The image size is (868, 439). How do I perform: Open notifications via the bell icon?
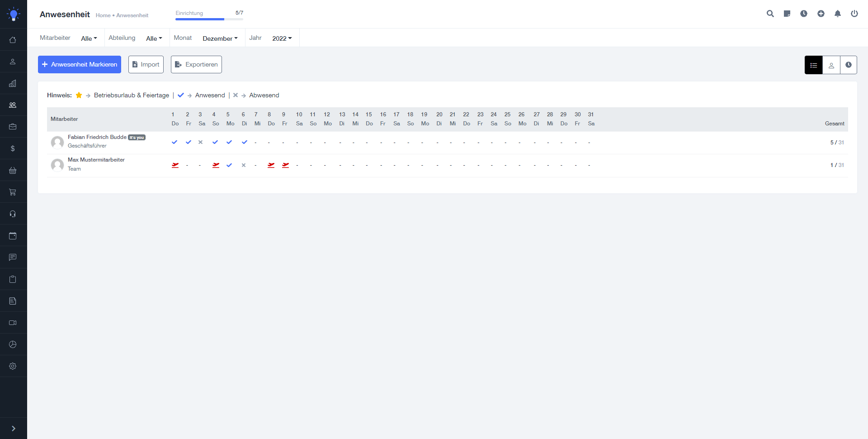tap(837, 14)
